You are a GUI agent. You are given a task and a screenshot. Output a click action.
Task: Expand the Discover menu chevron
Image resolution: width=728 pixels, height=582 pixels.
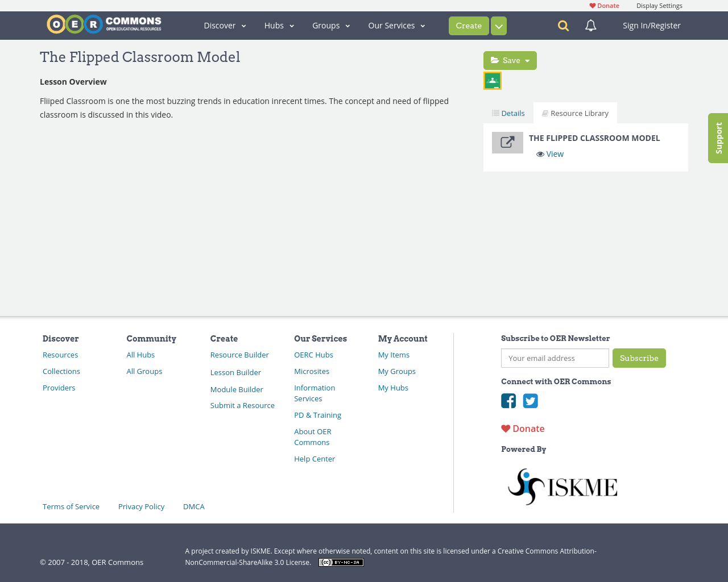point(243,25)
